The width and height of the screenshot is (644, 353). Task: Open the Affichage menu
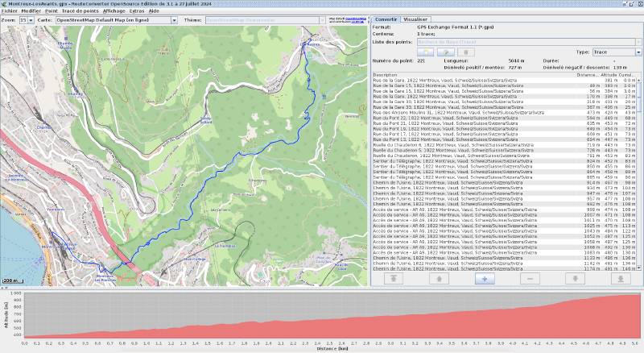click(114, 11)
